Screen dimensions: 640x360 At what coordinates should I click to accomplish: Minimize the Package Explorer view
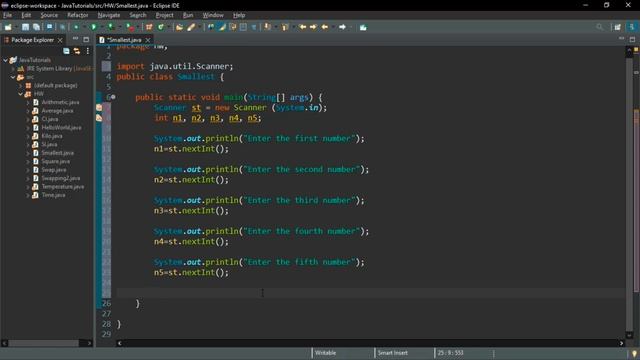pyautogui.click(x=75, y=39)
